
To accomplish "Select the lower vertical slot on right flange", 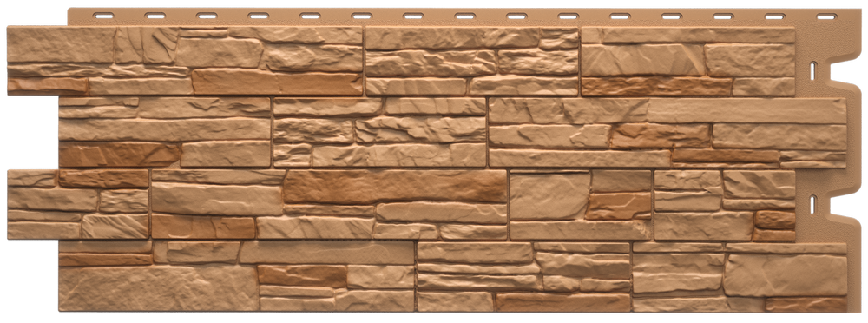I will [x=812, y=204].
